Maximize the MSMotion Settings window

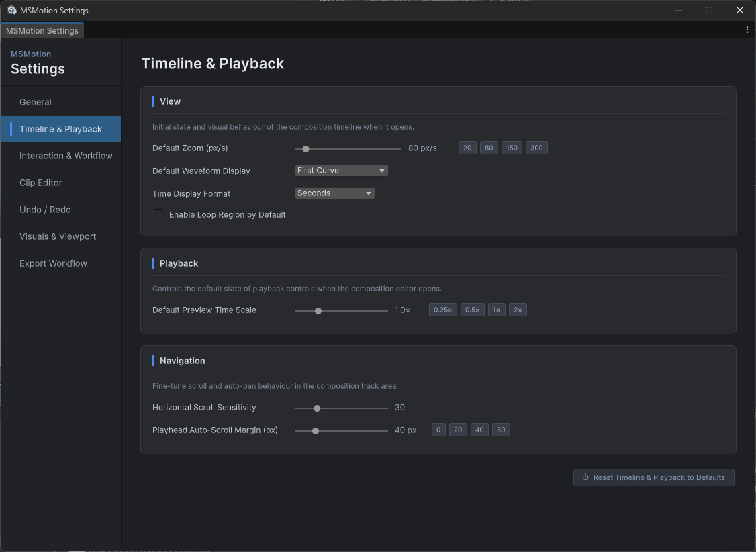(709, 10)
